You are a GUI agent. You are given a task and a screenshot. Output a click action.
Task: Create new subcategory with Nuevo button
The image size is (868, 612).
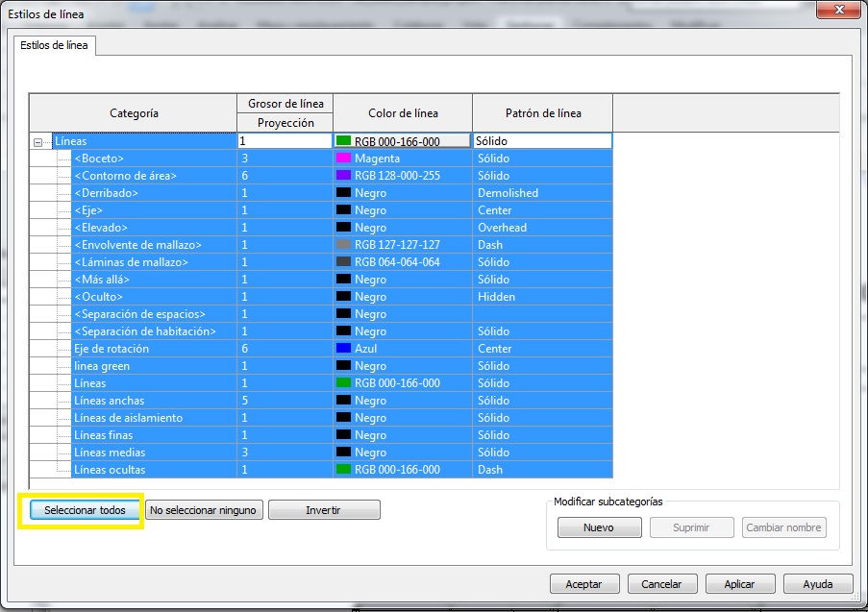click(x=599, y=527)
